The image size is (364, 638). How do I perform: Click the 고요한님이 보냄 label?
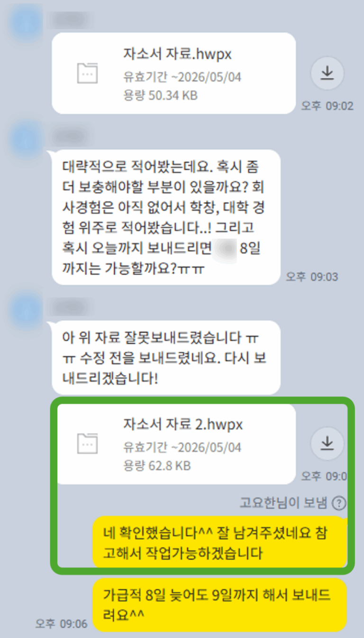(283, 503)
